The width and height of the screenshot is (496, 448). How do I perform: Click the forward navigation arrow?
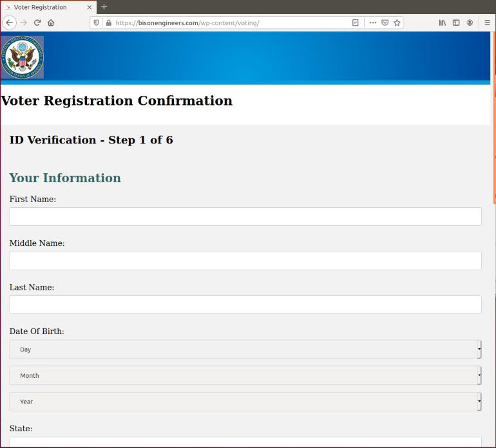coord(23,23)
